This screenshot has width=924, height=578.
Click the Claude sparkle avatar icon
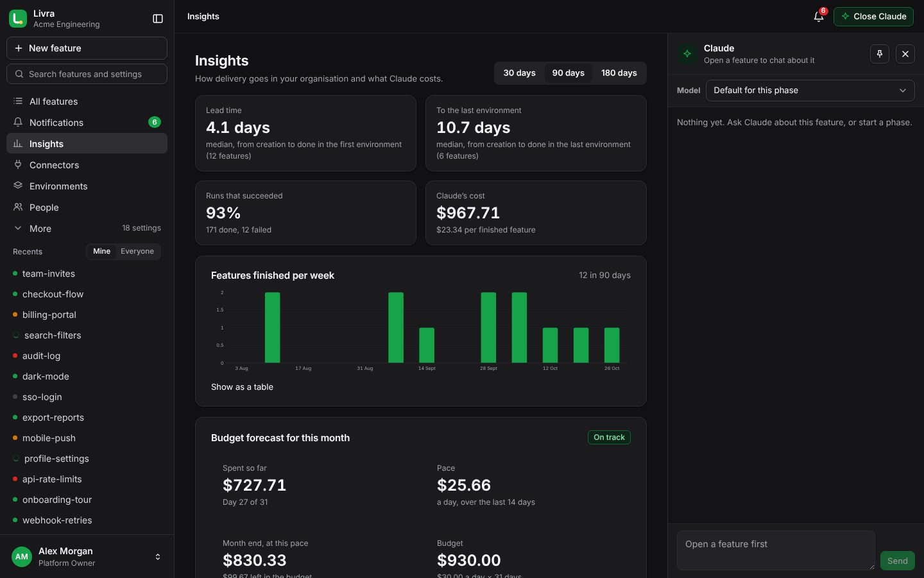[687, 54]
